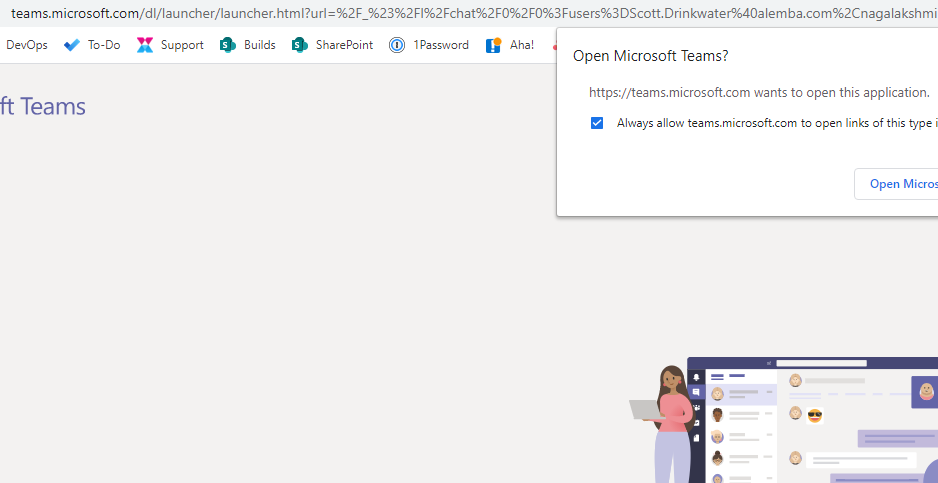Click the Open Microsoft Teams button
938x483 pixels.
[x=900, y=184]
